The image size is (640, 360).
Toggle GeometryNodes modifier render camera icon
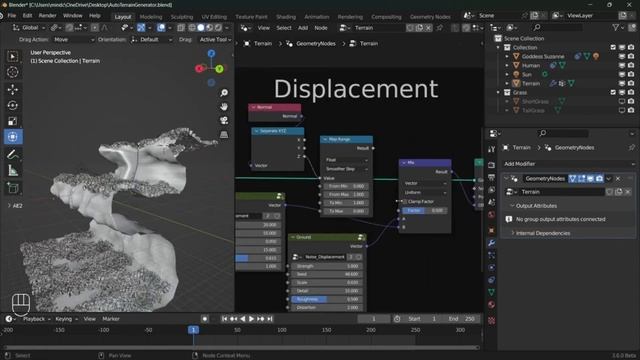click(599, 179)
